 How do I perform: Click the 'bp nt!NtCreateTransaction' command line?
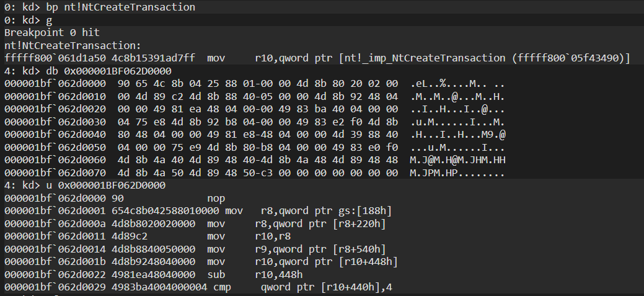(100, 7)
